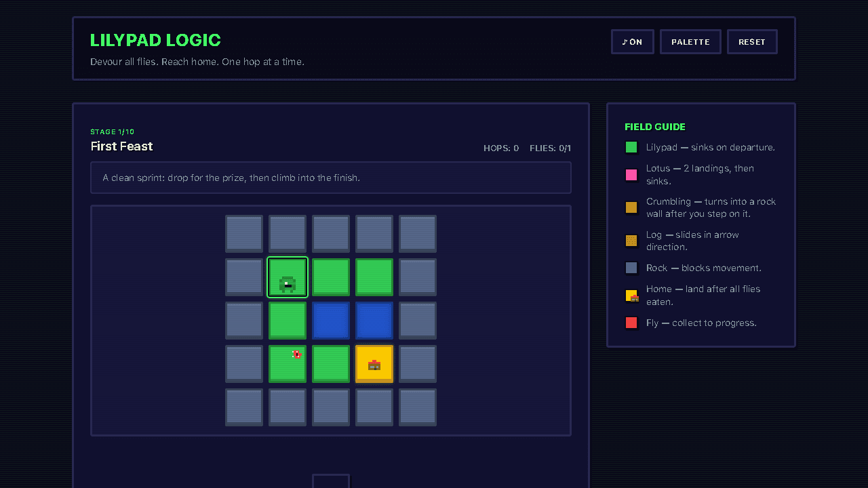Click the RESET button
This screenshot has height=488, width=868.
tap(752, 42)
